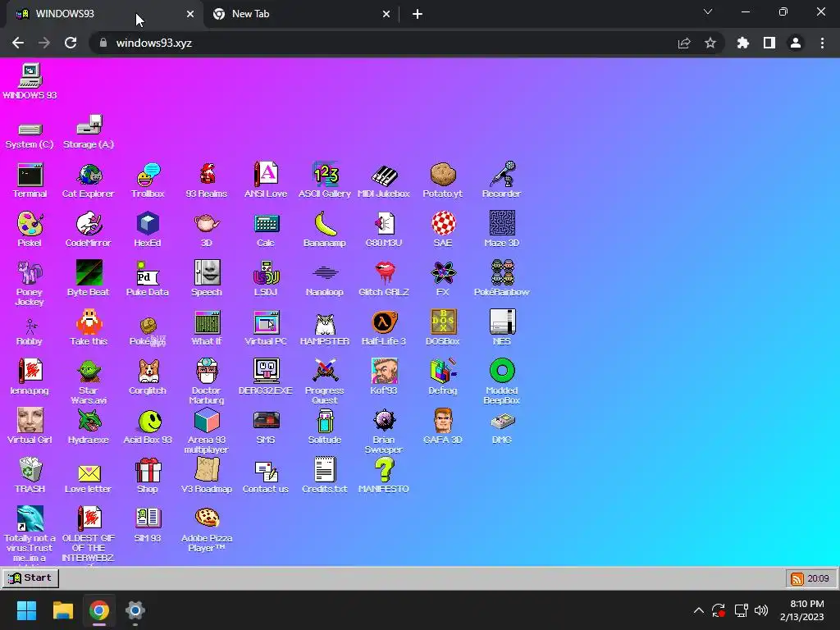The width and height of the screenshot is (840, 630).
Task: Open lenna.png file icon
Action: pos(30,377)
